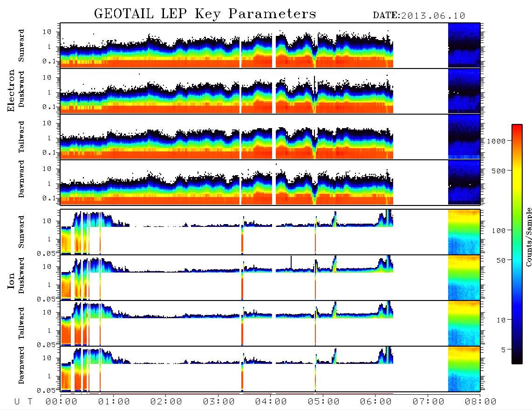Click the "00:00" time tick label
532x410 pixels.
coord(61,402)
